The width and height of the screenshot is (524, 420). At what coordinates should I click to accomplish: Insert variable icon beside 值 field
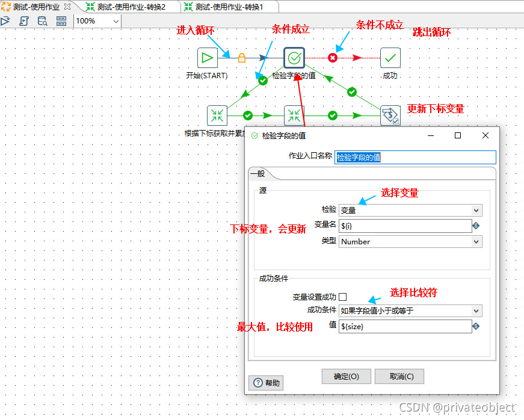pyautogui.click(x=476, y=326)
